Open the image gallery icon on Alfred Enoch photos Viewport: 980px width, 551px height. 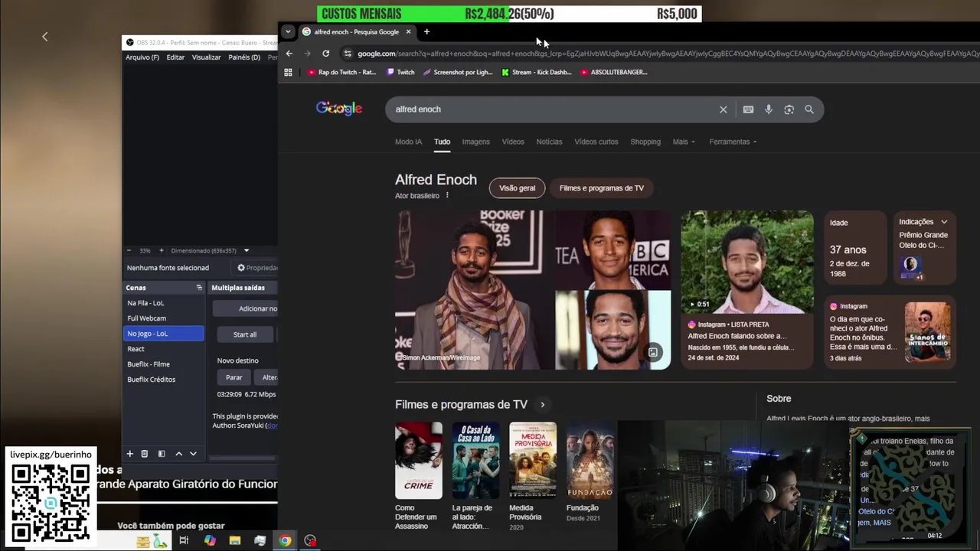point(653,352)
